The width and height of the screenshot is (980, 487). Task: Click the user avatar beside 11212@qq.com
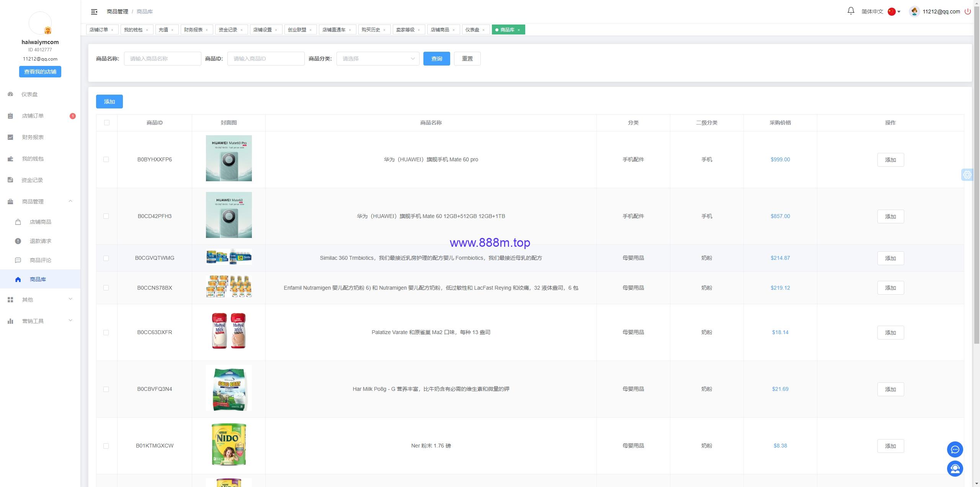tap(914, 11)
